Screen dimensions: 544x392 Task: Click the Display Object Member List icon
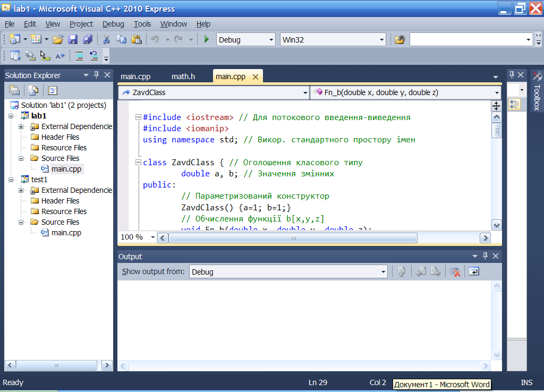(15, 55)
